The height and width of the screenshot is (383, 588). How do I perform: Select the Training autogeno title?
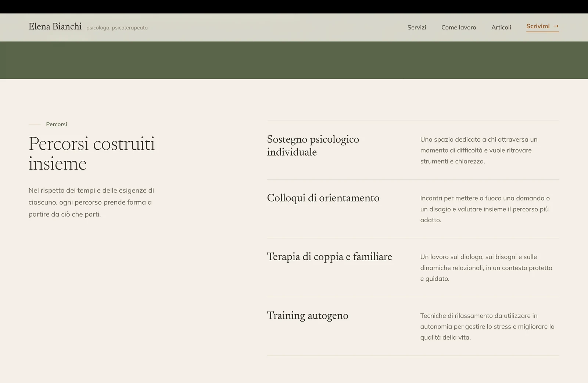tap(308, 315)
